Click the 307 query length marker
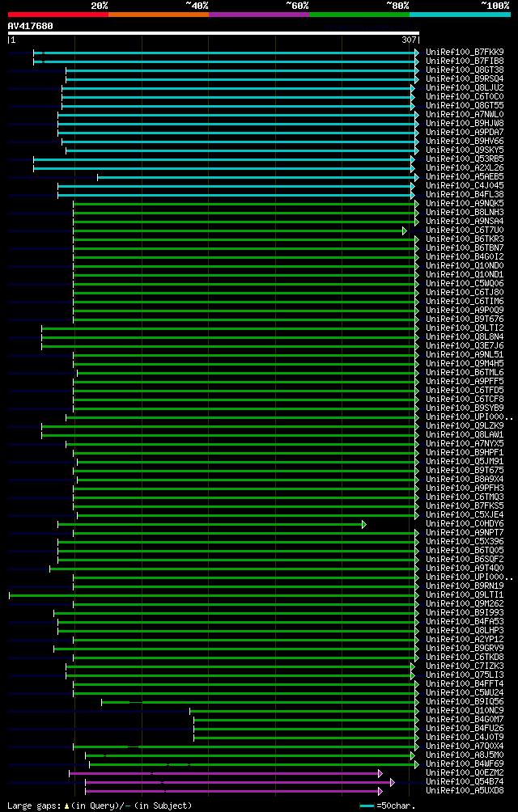 click(x=410, y=40)
